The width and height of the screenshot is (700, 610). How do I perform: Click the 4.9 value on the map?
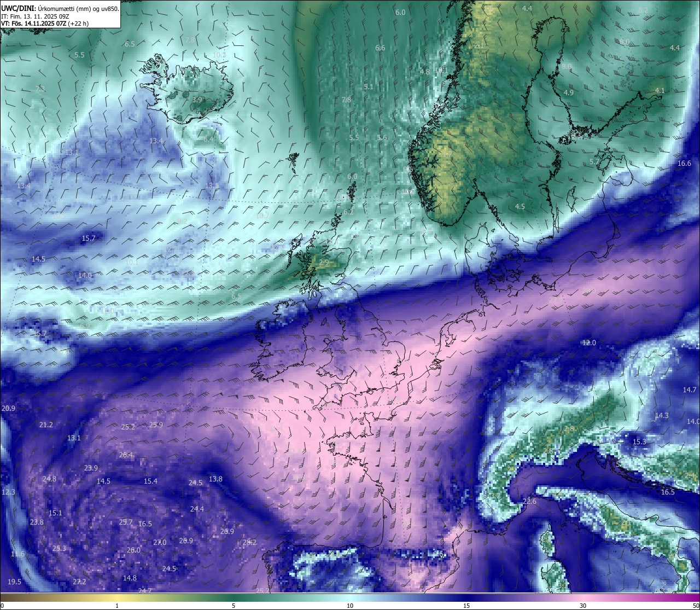569,92
